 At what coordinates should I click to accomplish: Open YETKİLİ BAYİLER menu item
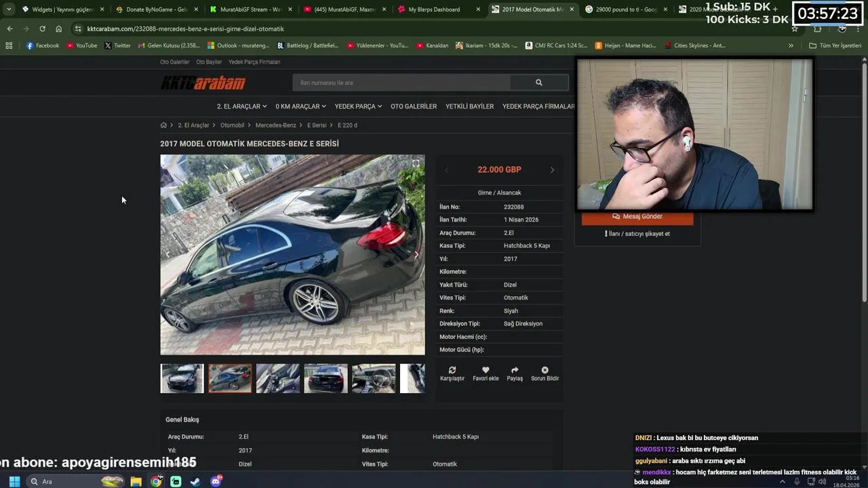(x=469, y=106)
